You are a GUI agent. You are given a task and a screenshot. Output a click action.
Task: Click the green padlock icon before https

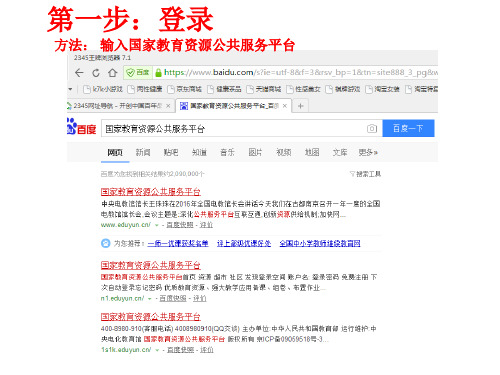pos(158,72)
